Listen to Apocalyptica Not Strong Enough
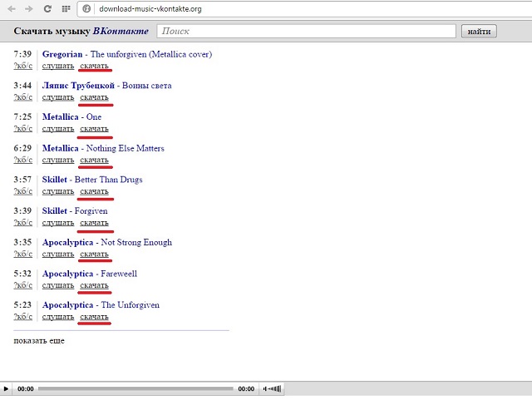Screen dimensions: 532x415 tap(58, 254)
